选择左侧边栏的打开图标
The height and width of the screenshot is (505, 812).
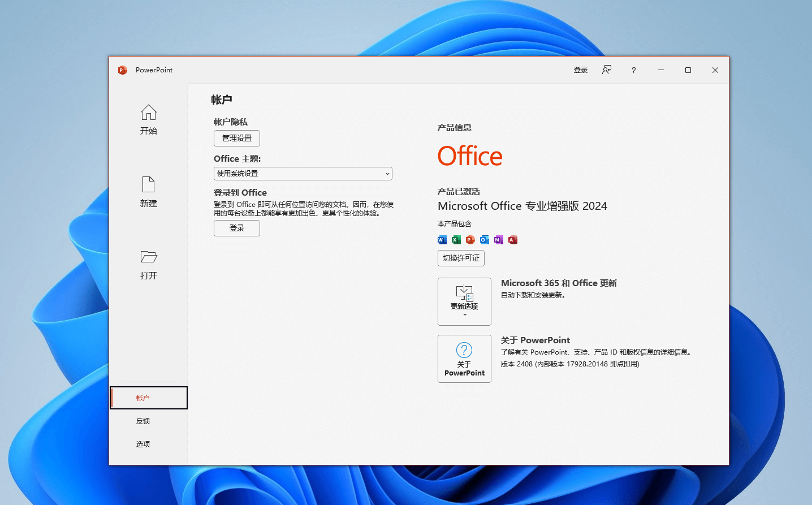pyautogui.click(x=148, y=264)
